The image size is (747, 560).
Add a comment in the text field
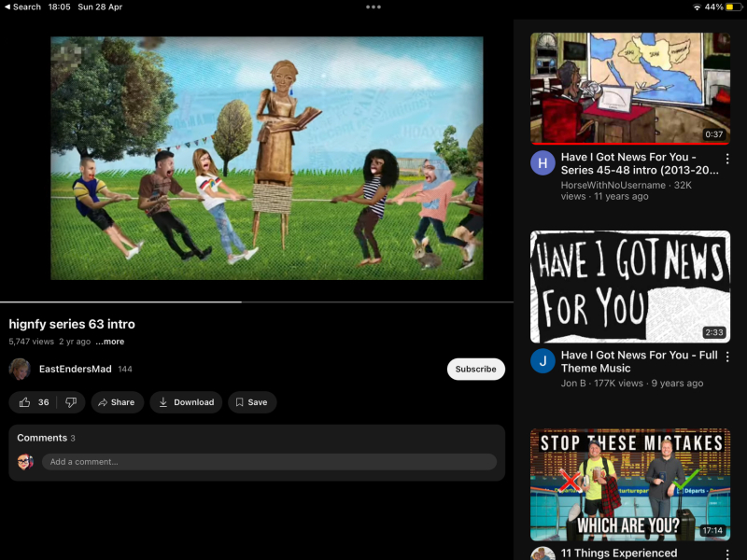269,461
